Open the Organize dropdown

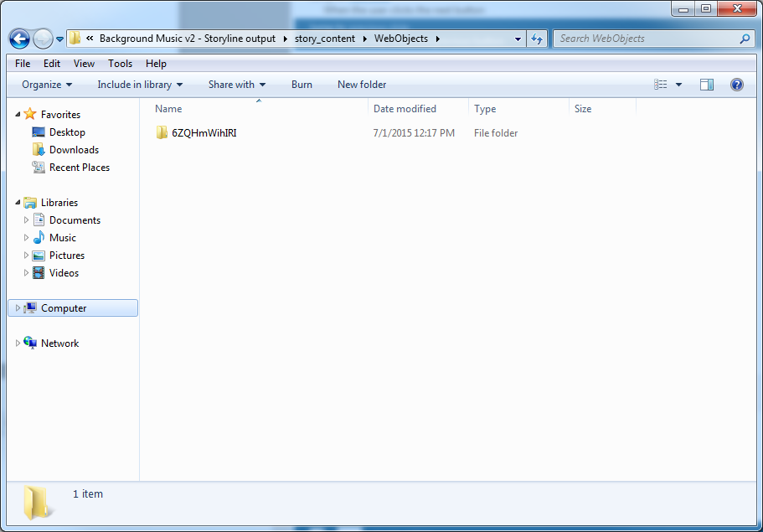[x=47, y=85]
